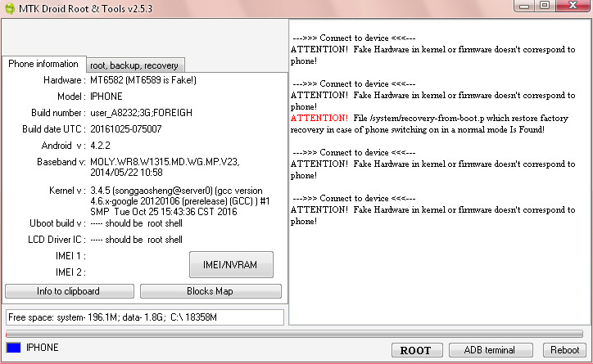Click the LCD Driver IC label
This screenshot has height=364, width=593.
(57, 240)
